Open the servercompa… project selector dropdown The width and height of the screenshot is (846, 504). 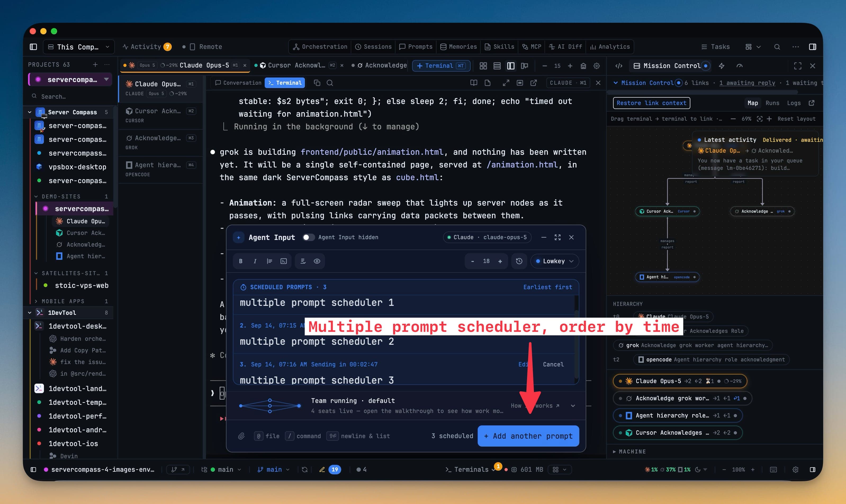tap(70, 79)
